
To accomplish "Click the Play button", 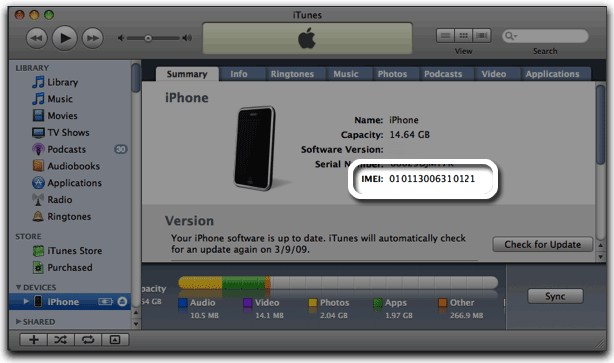I will pyautogui.click(x=65, y=38).
